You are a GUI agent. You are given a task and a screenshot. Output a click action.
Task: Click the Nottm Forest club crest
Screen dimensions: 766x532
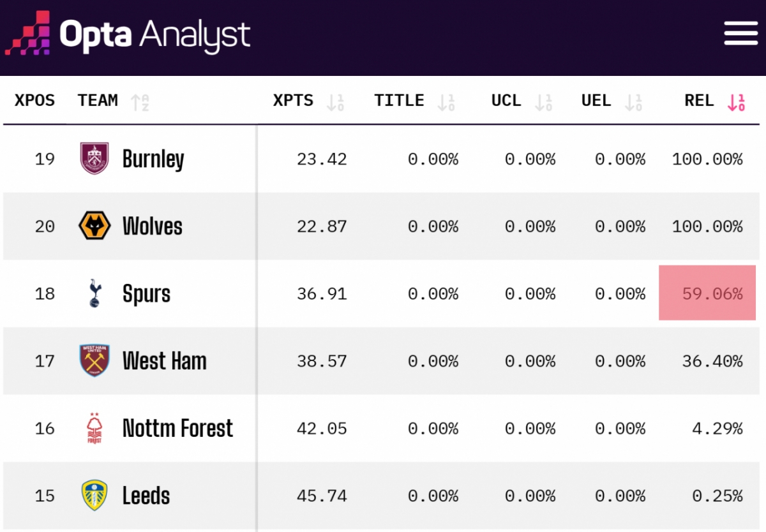click(x=94, y=428)
